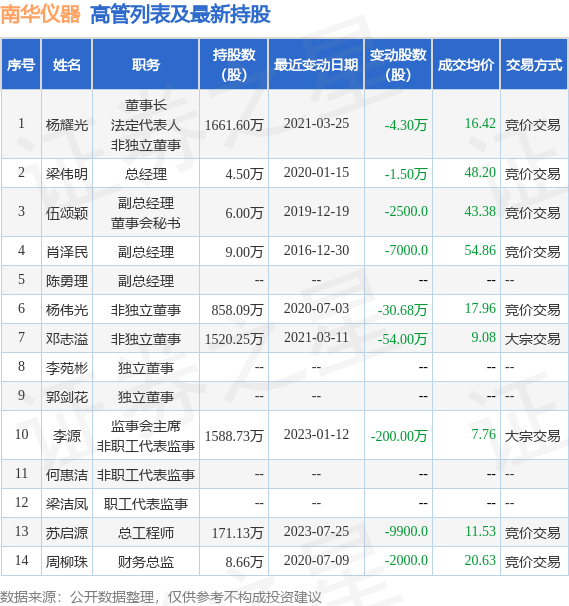This screenshot has width=569, height=606.
Task: Click the name 李源
Action: click(67, 436)
